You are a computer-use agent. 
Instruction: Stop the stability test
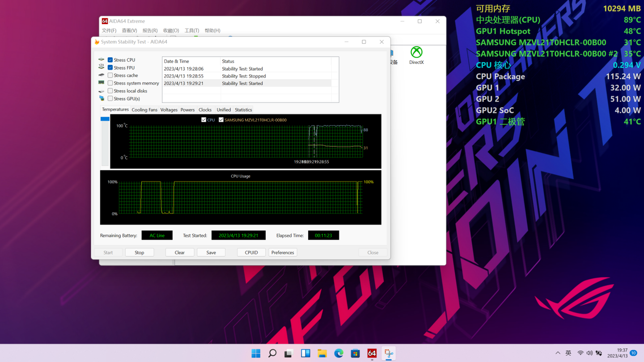140,253
